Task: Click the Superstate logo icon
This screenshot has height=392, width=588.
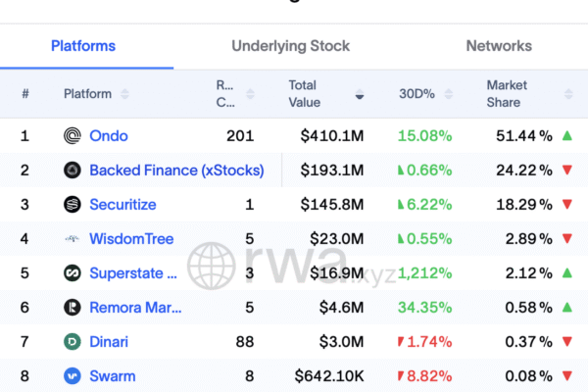Action: pyautogui.click(x=73, y=273)
